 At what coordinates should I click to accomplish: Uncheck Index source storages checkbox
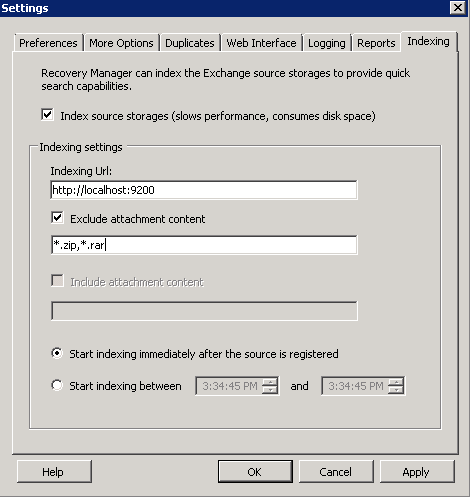pos(47,115)
